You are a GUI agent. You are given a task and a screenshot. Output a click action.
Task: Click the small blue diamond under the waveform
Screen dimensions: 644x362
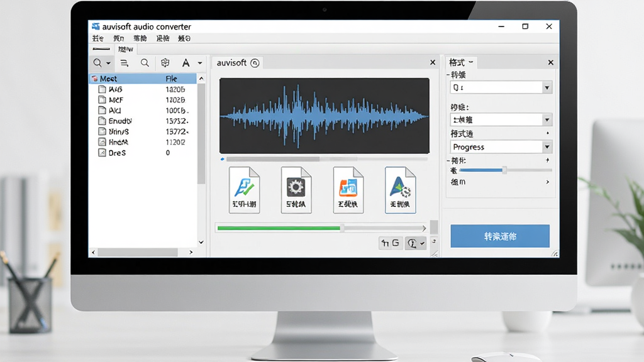[222, 159]
